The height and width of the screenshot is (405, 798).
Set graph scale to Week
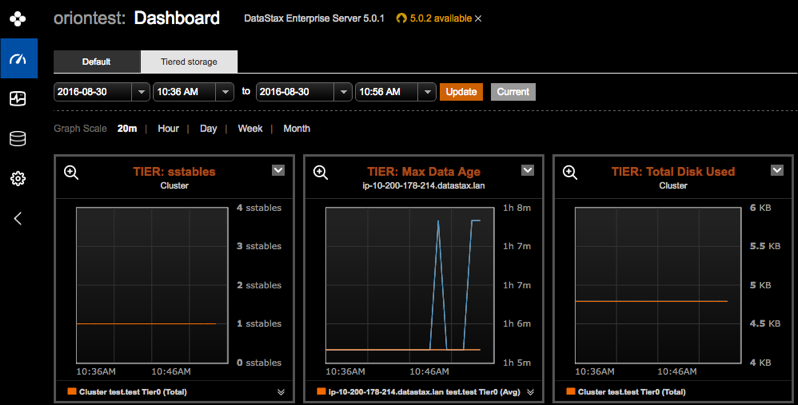(250, 129)
